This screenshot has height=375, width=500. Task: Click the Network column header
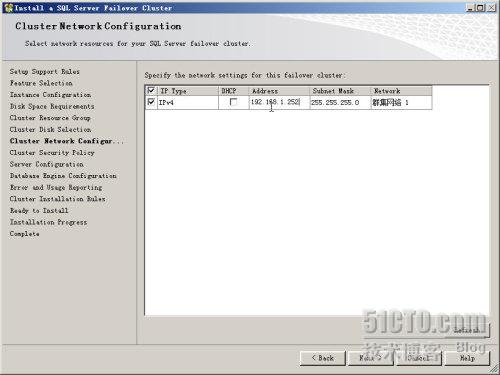[x=401, y=91]
